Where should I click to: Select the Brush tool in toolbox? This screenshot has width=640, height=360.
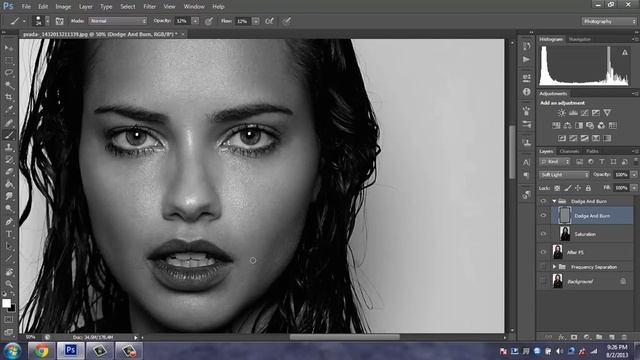[9, 135]
